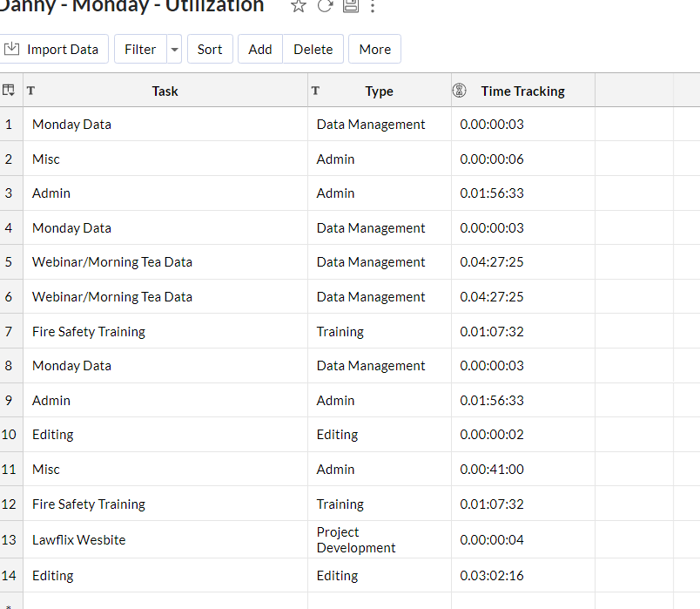Click Webinar/Morning Tea Data in row 6

[165, 297]
